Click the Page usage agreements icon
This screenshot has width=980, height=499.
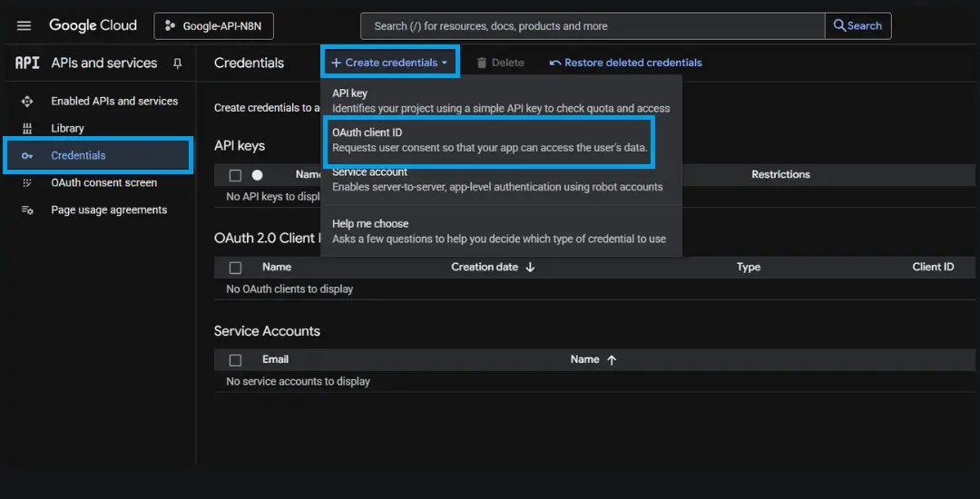tap(27, 210)
